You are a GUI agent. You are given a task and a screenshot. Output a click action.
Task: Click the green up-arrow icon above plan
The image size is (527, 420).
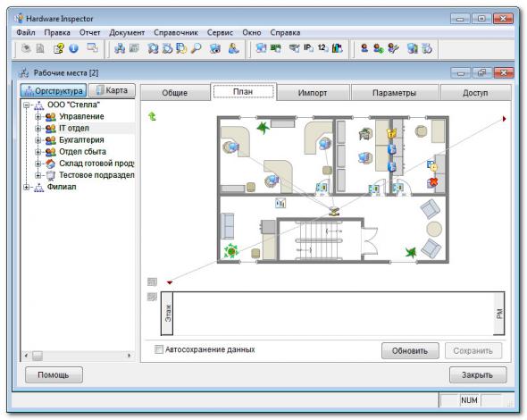[152, 116]
